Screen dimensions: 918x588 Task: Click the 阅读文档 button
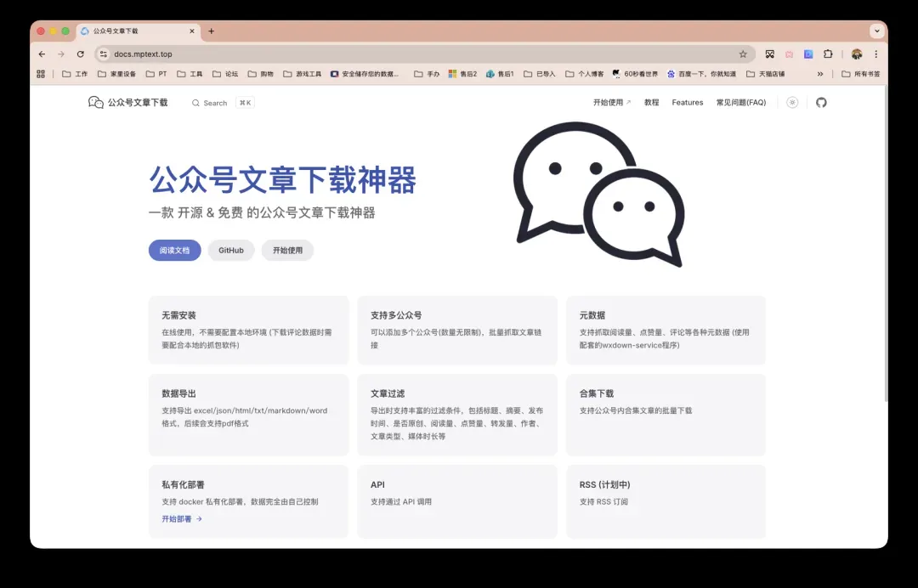pyautogui.click(x=174, y=251)
